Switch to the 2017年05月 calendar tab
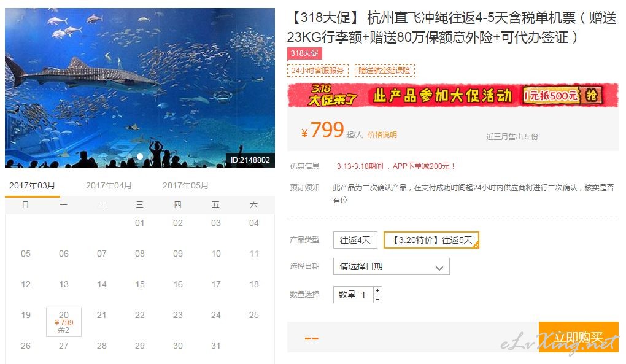The height and width of the screenshot is (364, 626). (x=185, y=185)
